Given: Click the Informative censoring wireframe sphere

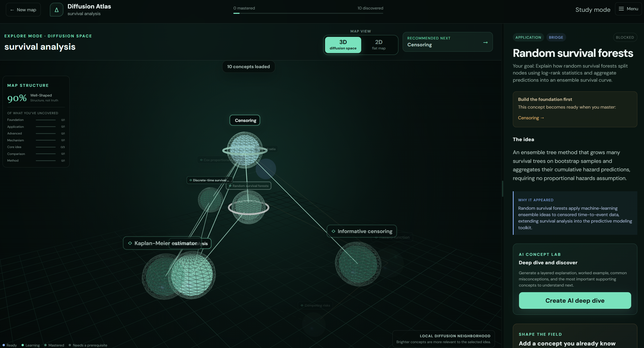Looking at the screenshot, I should click(x=358, y=264).
